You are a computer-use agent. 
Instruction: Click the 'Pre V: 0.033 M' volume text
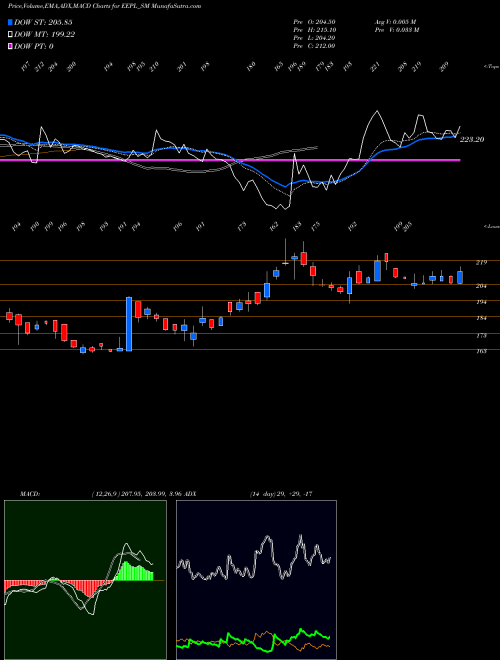[x=396, y=30]
